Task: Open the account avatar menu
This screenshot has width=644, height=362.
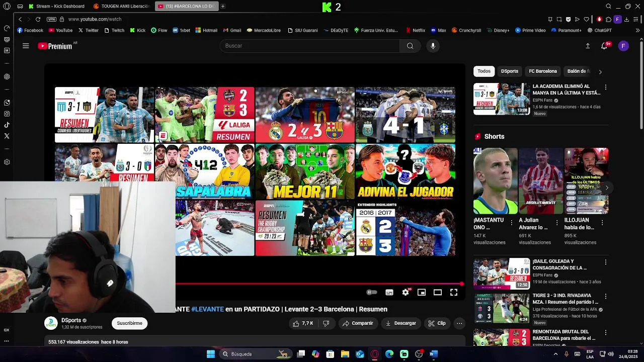Action: pyautogui.click(x=623, y=46)
